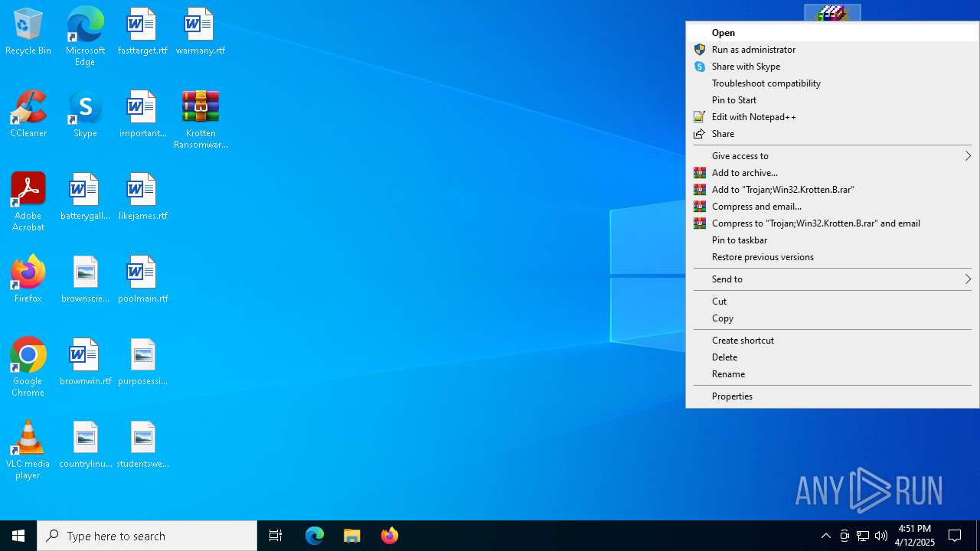Open File Explorer from the taskbar
The width and height of the screenshot is (980, 551).
coord(351,536)
